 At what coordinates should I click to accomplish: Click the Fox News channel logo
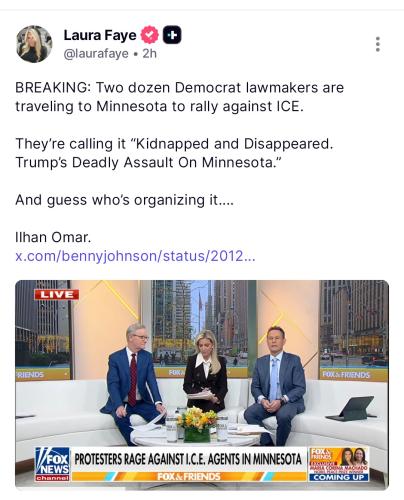(53, 464)
